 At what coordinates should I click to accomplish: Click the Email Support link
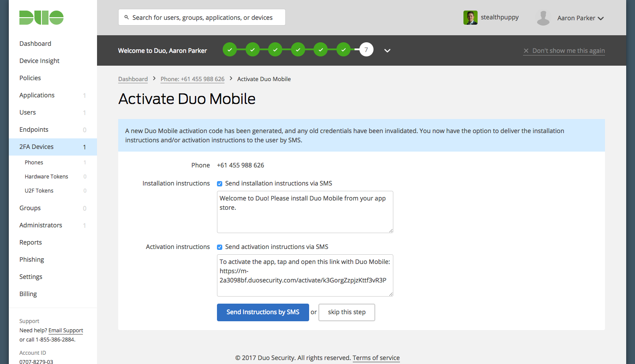(x=66, y=331)
